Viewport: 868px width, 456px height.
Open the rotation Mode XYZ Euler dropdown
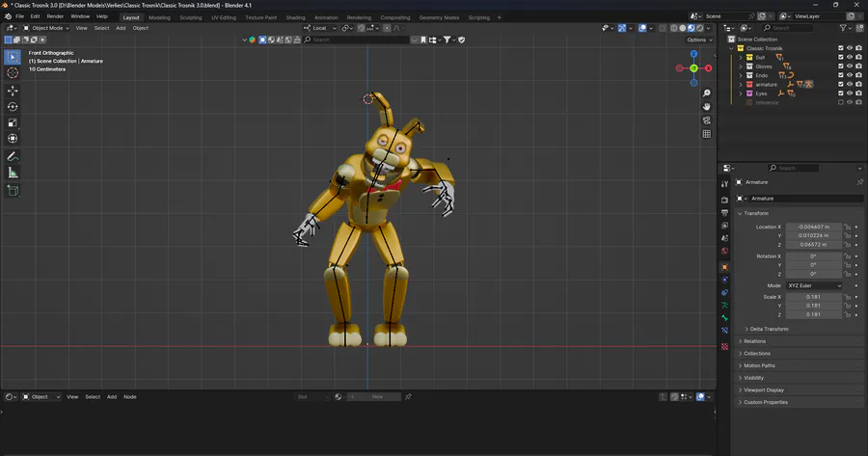coord(814,285)
